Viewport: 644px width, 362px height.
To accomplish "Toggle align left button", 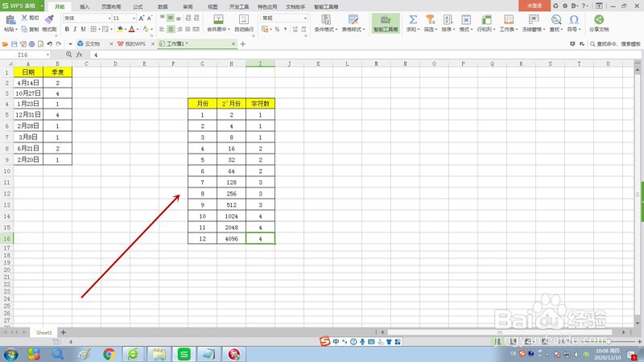I will pos(162,29).
